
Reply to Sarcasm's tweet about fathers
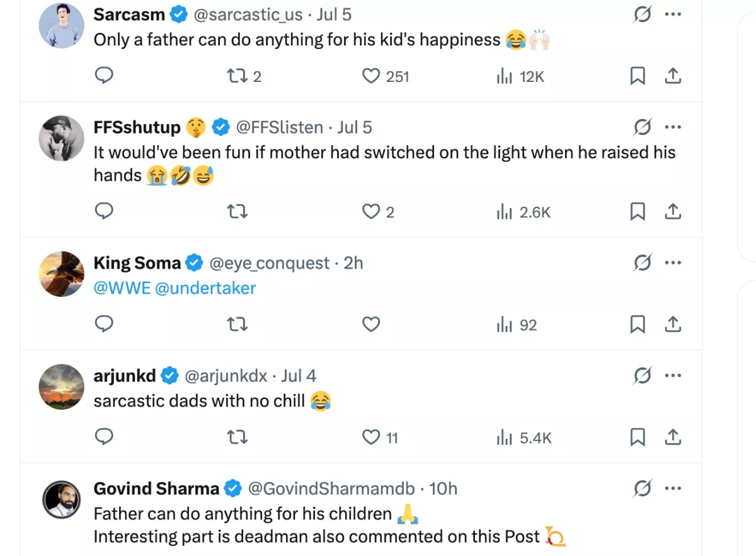(x=103, y=76)
